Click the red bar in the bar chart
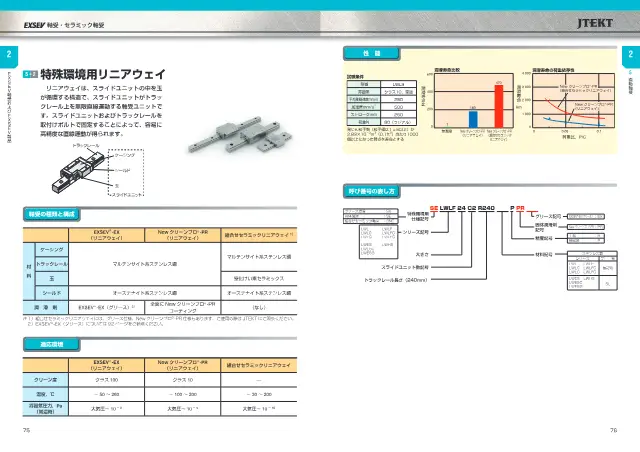640x452 pixels. tap(499, 106)
